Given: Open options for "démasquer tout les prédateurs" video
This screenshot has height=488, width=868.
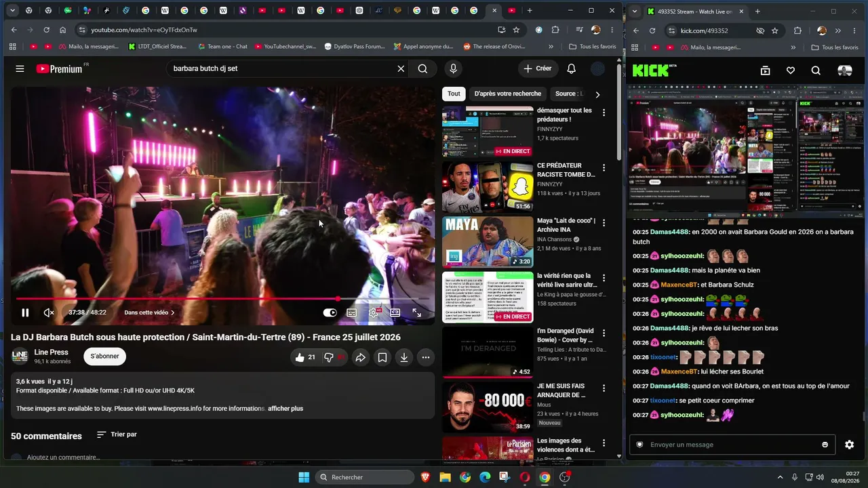Looking at the screenshot, I should click(x=604, y=112).
